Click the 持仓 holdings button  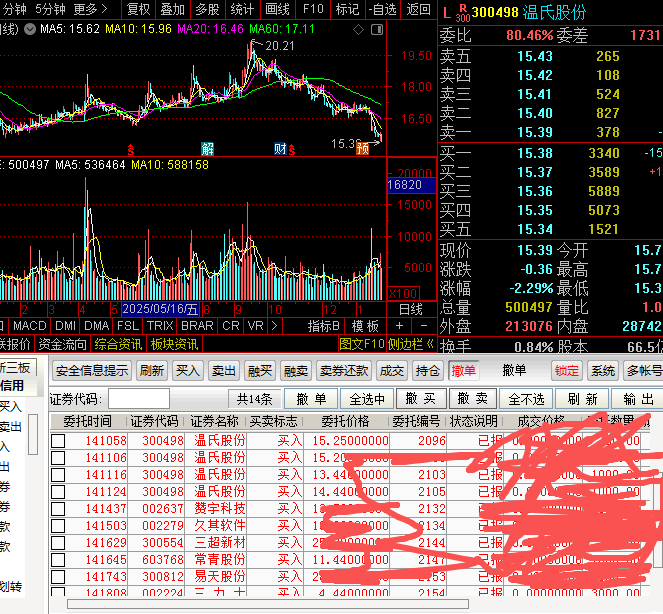[x=427, y=371]
